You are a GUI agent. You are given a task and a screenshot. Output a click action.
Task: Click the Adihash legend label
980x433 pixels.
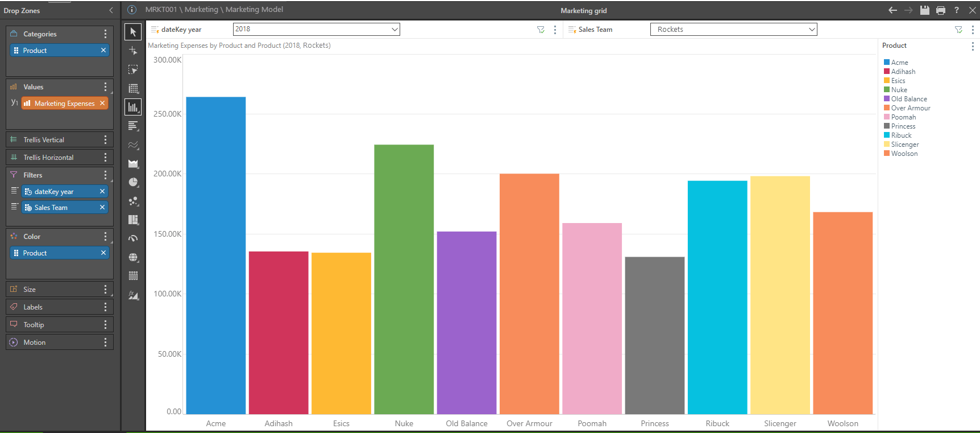[903, 72]
